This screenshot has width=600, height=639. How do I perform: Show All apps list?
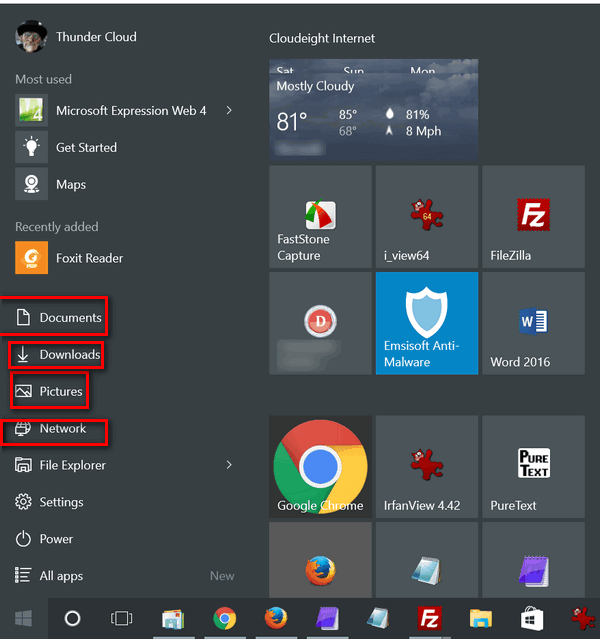(49, 575)
